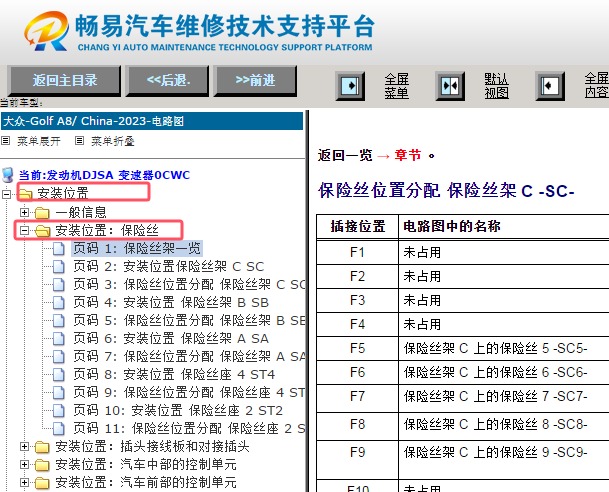
Task: Click folder icon of 汽车前部的控制单元
Action: tap(42, 483)
